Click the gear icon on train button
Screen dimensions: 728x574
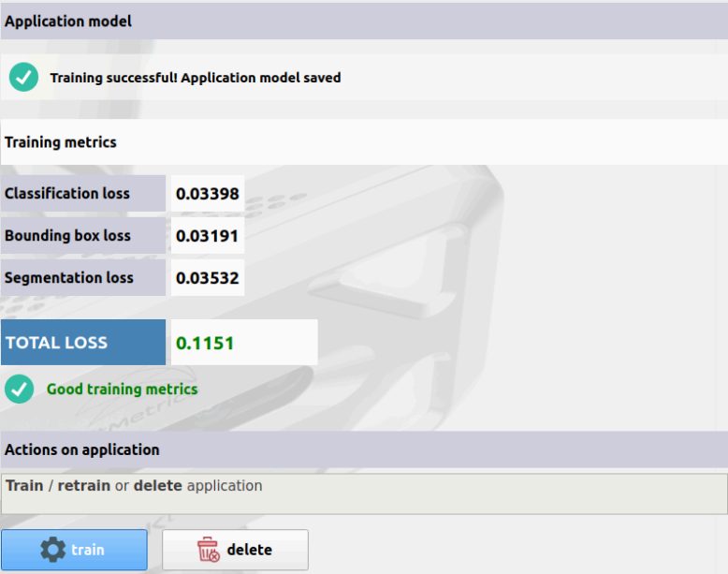(x=53, y=550)
